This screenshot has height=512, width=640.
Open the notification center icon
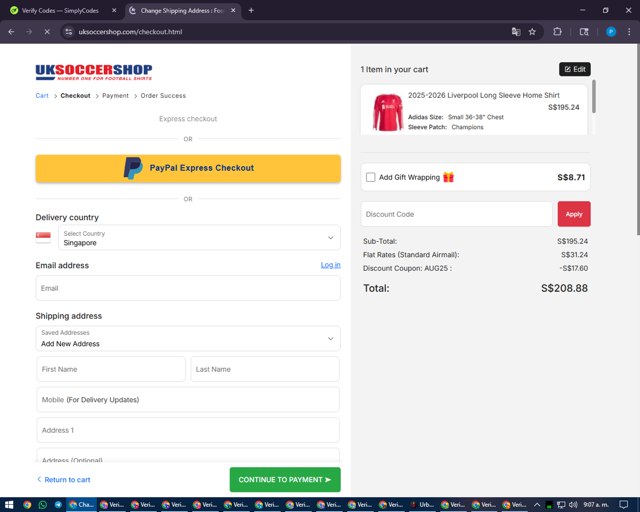click(624, 505)
